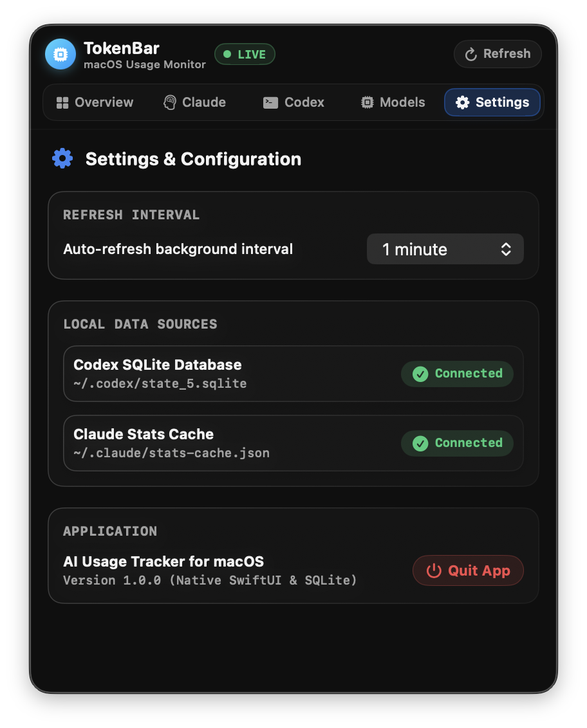The width and height of the screenshot is (587, 728).
Task: Click the LOCAL DATA SOURCES label
Action: pyautogui.click(x=140, y=324)
